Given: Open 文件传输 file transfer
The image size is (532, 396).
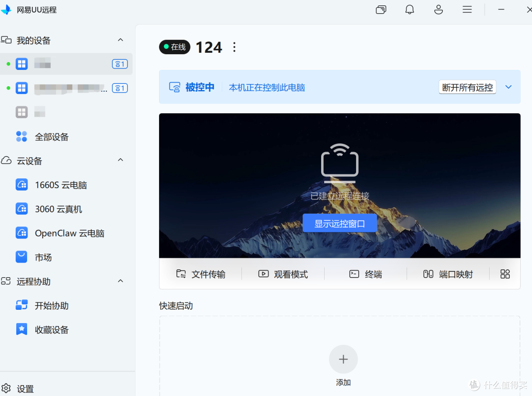Looking at the screenshot, I should [x=200, y=274].
